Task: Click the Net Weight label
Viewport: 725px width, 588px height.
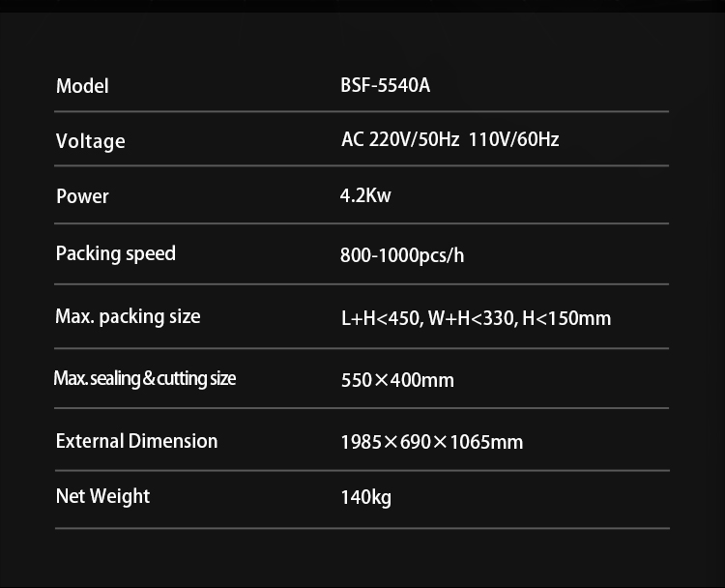Action: pos(102,496)
